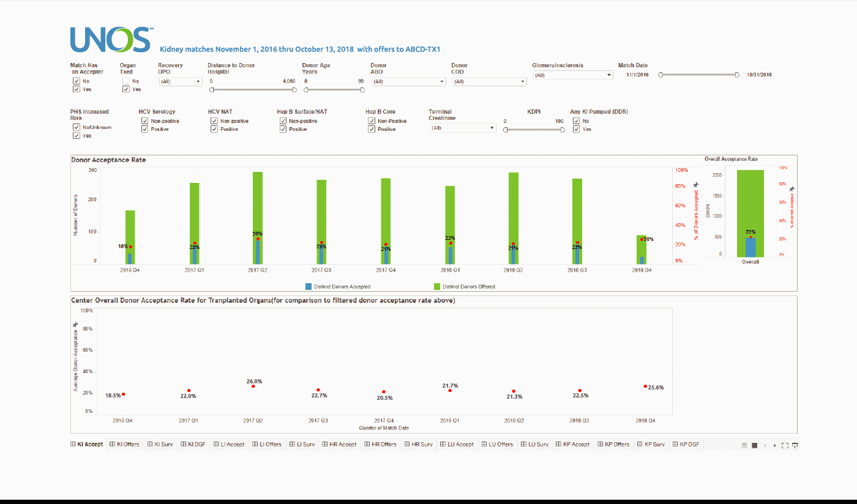Toggle Non-Positive under Hep B Core
857x504 pixels.
click(372, 121)
